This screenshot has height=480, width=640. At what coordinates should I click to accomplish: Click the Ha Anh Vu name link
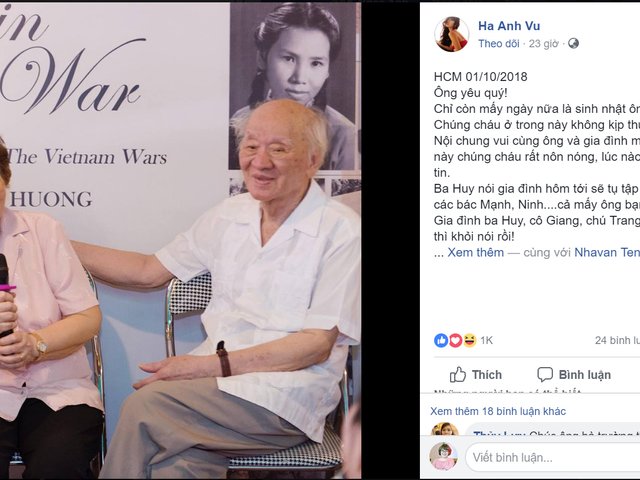[509, 26]
